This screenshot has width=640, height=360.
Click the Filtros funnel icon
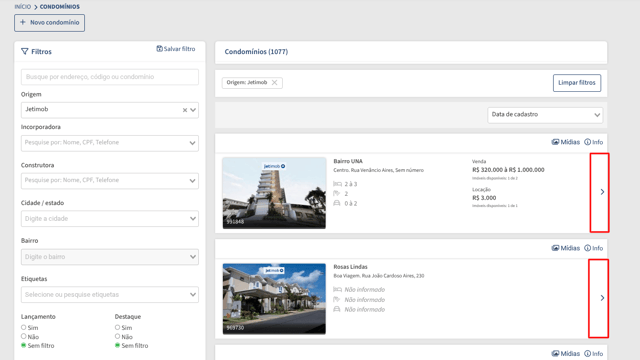25,51
